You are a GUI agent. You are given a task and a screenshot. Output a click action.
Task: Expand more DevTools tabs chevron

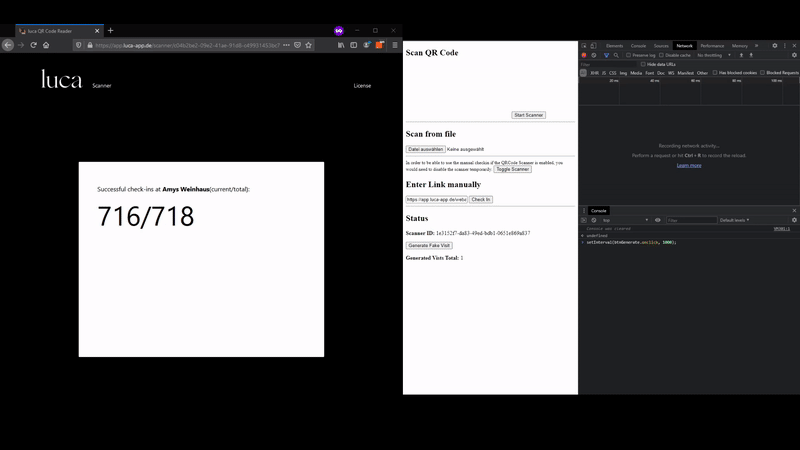click(756, 46)
